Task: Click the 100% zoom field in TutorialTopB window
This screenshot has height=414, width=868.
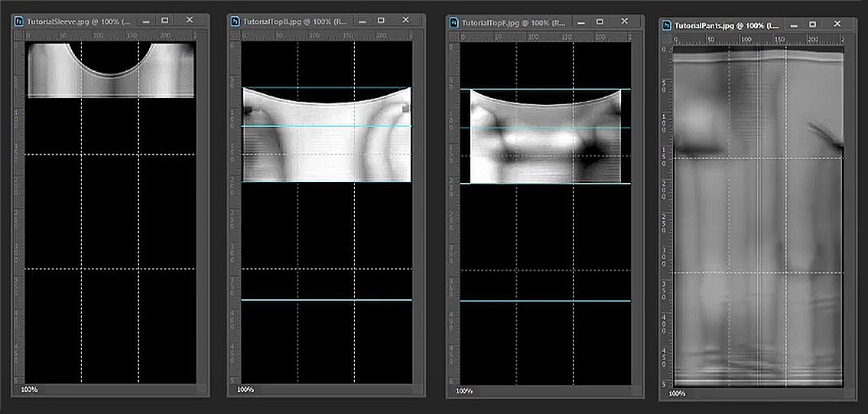Action: click(x=247, y=390)
